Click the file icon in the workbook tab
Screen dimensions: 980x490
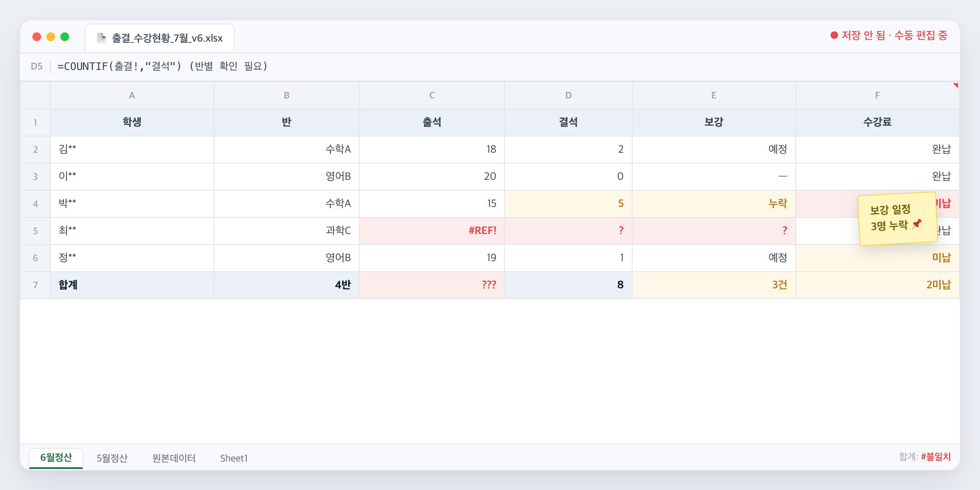coord(101,38)
